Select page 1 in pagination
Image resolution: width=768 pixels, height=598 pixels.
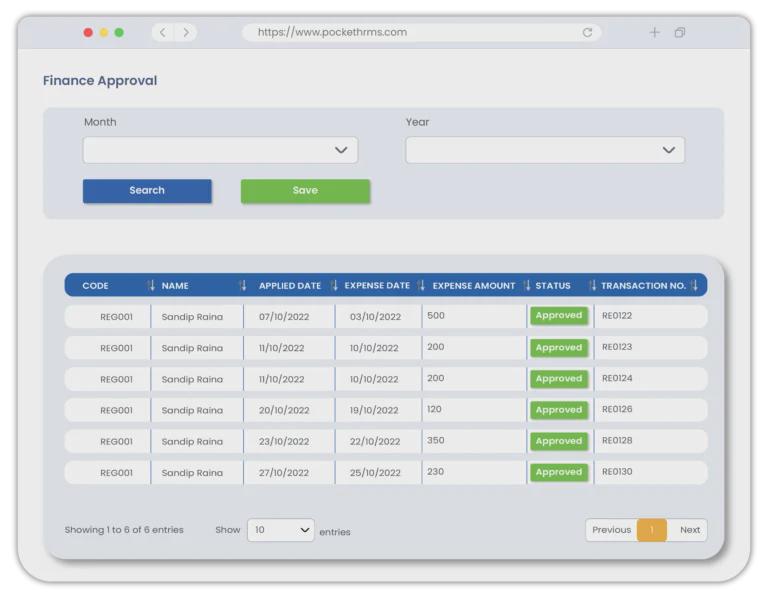[651, 530]
